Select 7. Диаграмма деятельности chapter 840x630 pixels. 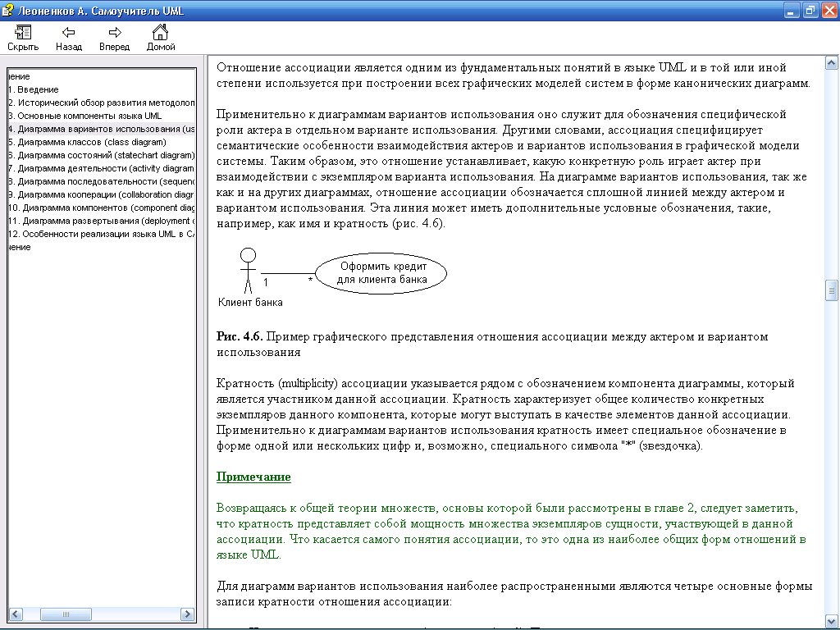(x=102, y=168)
